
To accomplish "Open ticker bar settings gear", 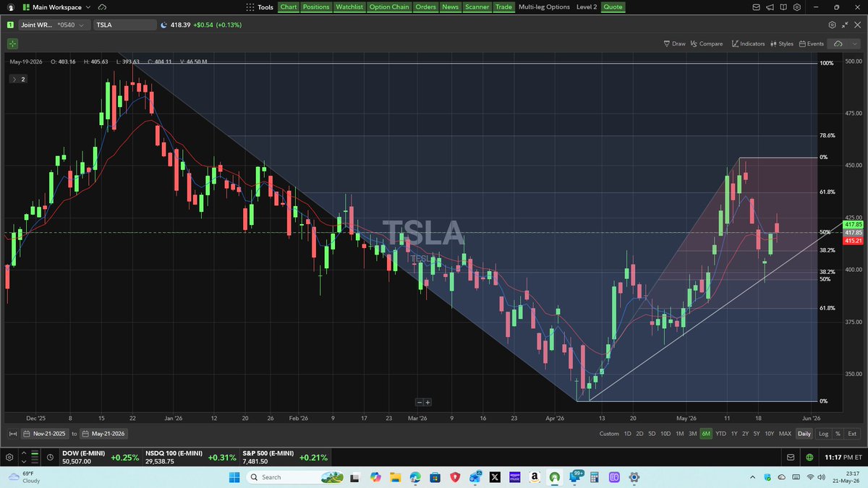I will (9, 458).
